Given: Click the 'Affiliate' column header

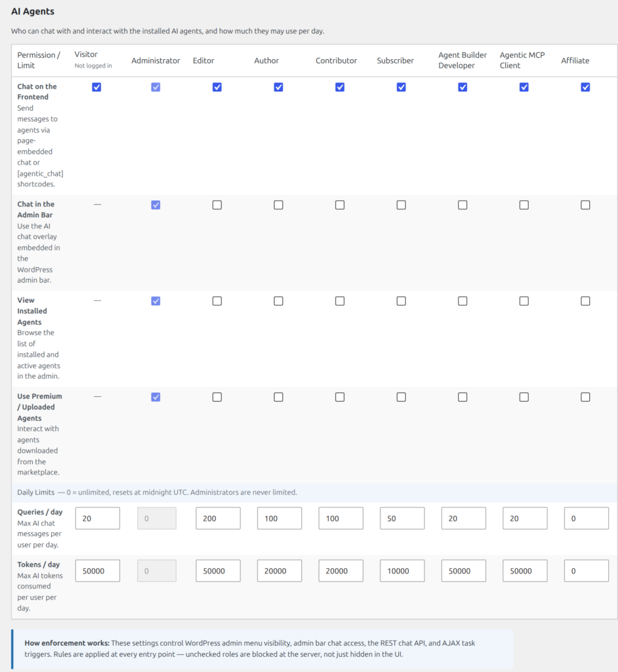Looking at the screenshot, I should coord(575,60).
